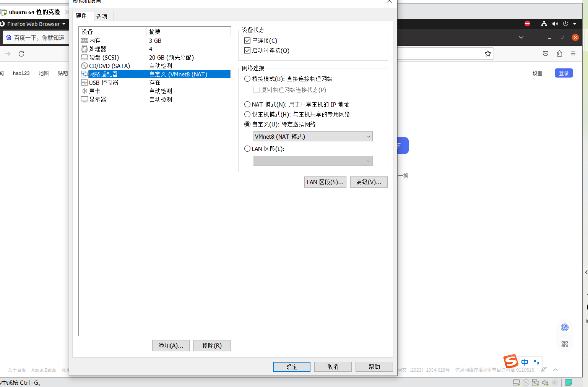Save to Pocket icon in Firefox
Viewport: 588px width, 387px height.
[546, 53]
